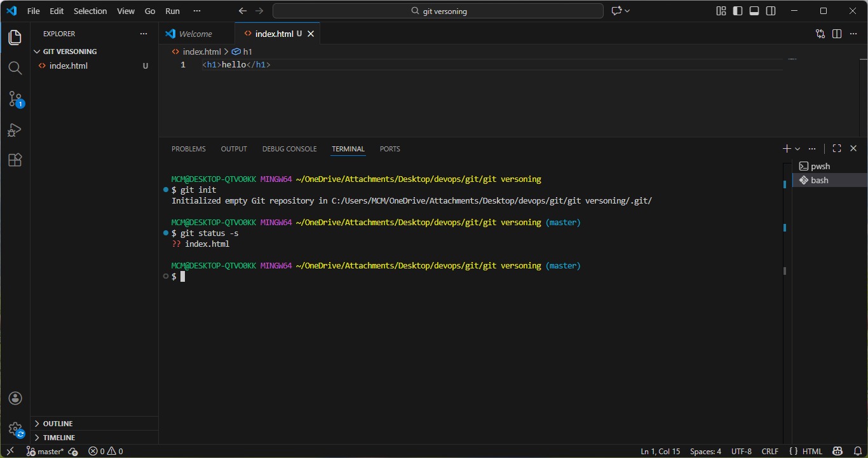
Task: Toggle the primary side bar
Action: [738, 11]
